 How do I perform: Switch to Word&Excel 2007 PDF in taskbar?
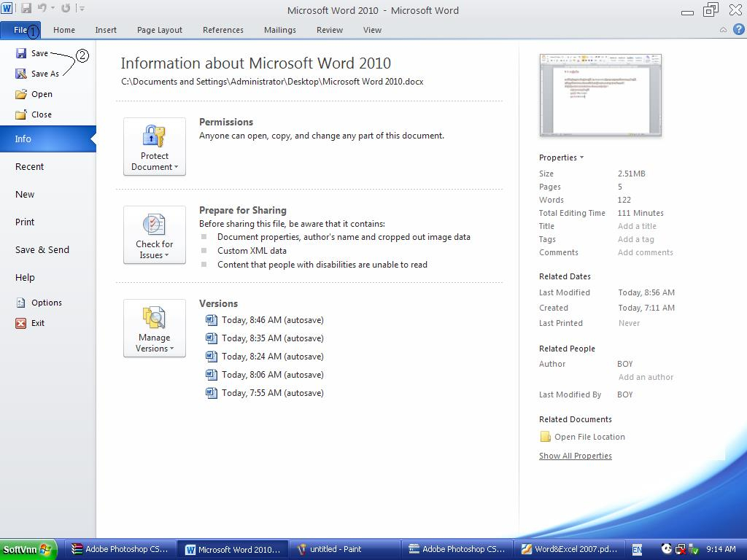click(x=570, y=549)
